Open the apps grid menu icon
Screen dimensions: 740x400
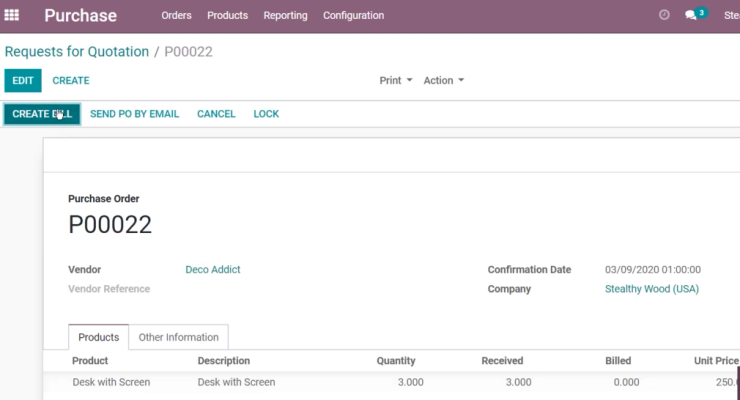point(11,15)
